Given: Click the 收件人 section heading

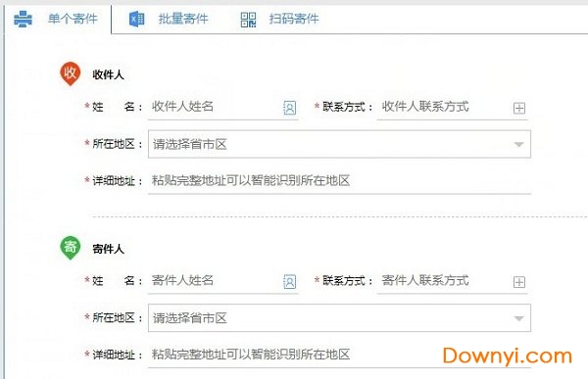Looking at the screenshot, I should 108,74.
